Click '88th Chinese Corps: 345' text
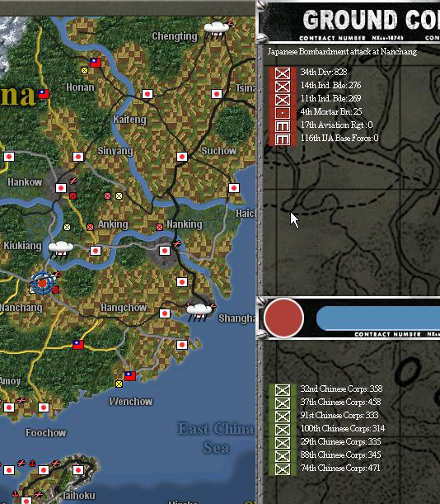440x504 pixels. (x=340, y=455)
